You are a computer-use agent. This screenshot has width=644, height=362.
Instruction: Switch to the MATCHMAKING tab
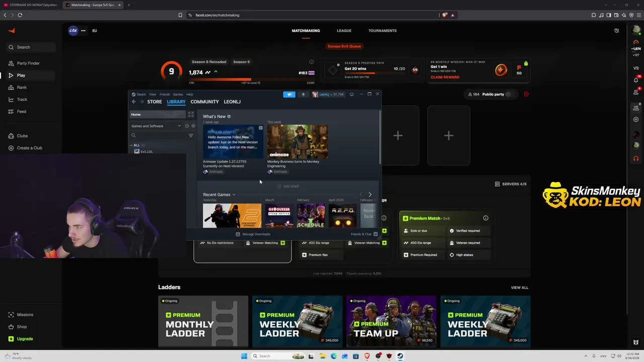pos(306,31)
